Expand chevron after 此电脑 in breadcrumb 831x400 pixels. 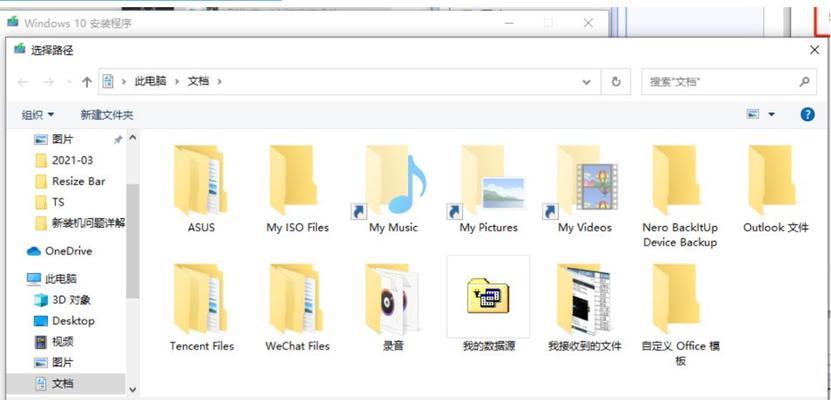tap(177, 82)
